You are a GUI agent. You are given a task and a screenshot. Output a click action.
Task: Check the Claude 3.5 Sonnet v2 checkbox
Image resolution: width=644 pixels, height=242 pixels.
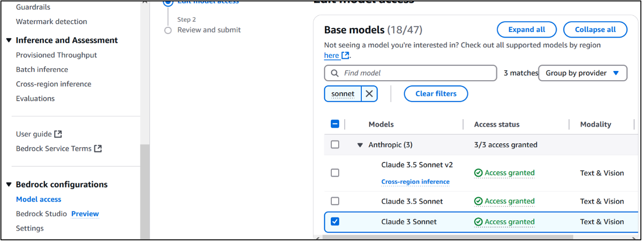point(335,173)
